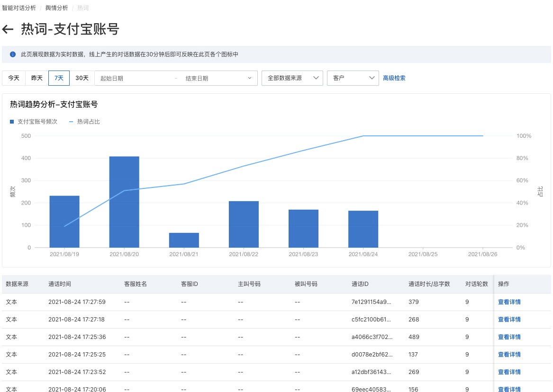
Task: Toggle the 热词占比 legend line
Action: (x=71, y=122)
